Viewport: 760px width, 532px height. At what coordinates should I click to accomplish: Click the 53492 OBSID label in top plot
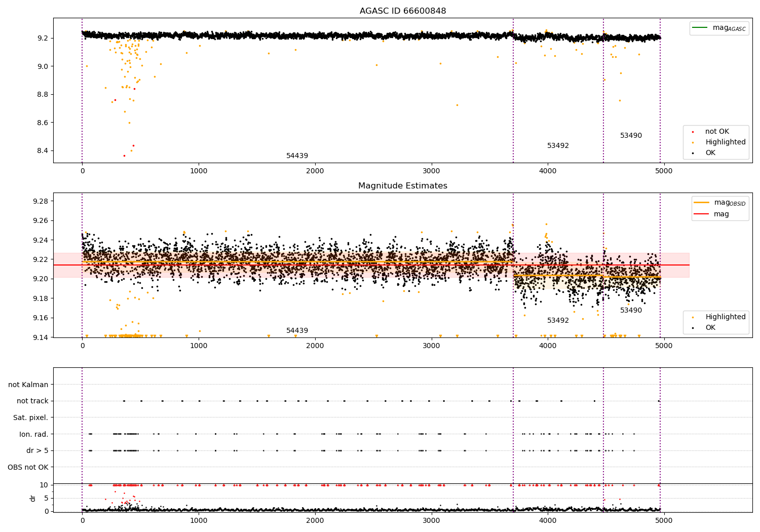click(x=558, y=146)
